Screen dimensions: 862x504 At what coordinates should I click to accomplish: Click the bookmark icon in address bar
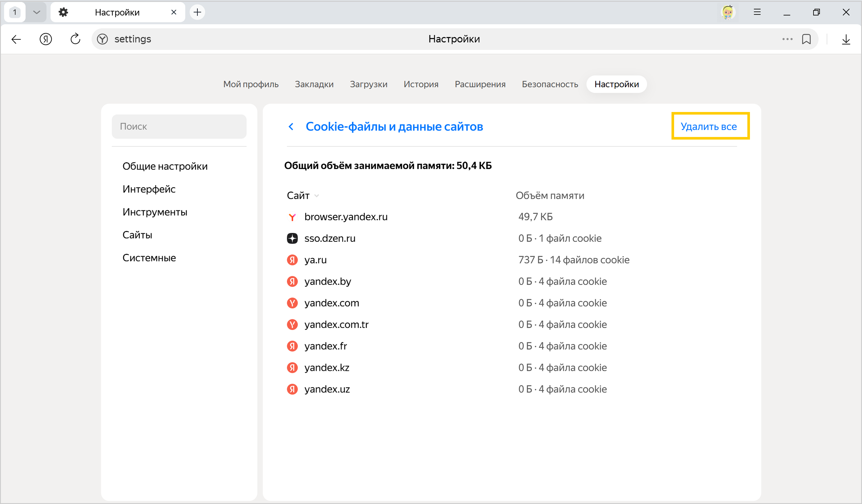pyautogui.click(x=806, y=39)
